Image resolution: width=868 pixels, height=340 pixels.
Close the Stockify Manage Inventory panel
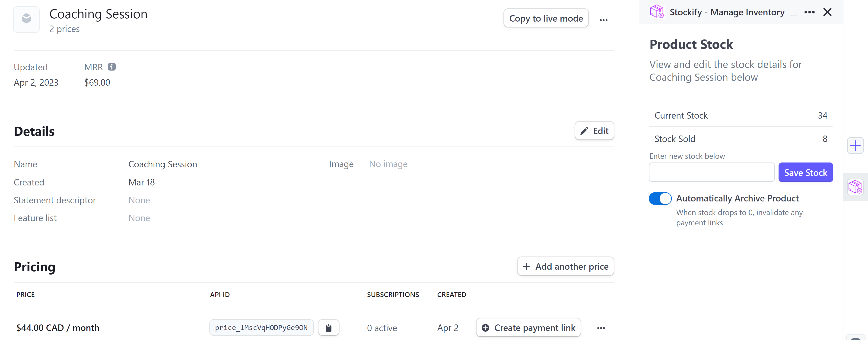pyautogui.click(x=828, y=12)
